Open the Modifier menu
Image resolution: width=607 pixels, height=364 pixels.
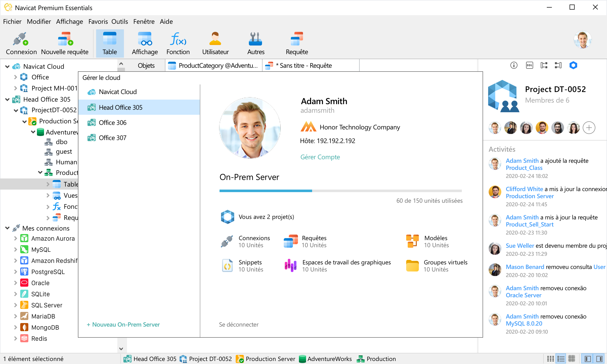39,22
